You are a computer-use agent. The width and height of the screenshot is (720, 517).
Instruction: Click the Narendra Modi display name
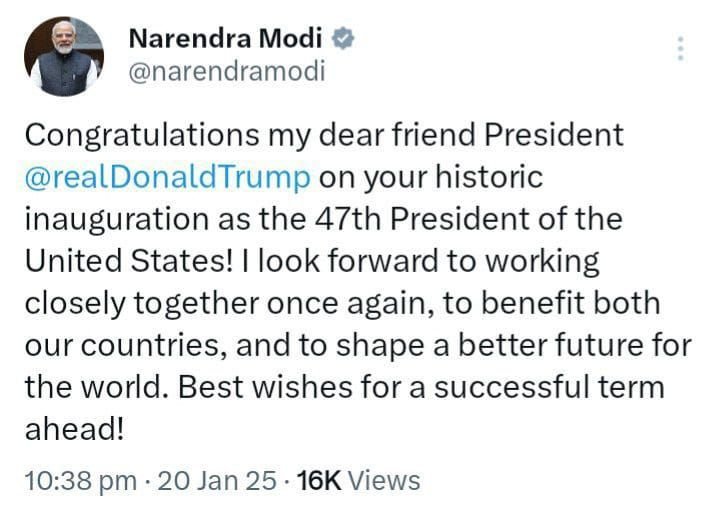coord(224,39)
